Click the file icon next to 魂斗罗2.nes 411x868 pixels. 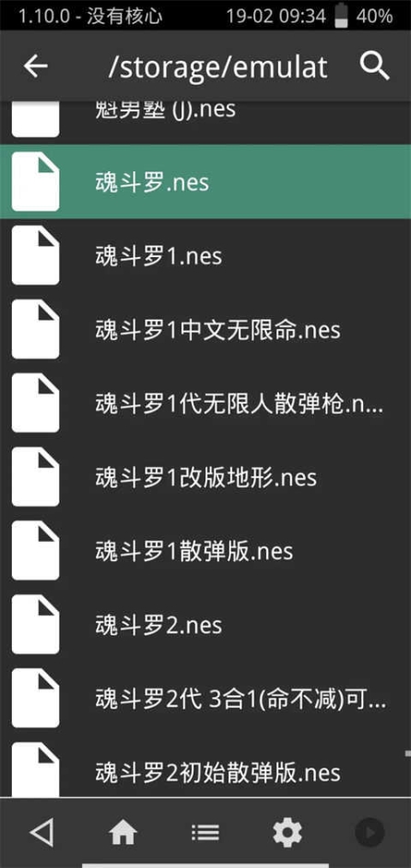tap(35, 624)
